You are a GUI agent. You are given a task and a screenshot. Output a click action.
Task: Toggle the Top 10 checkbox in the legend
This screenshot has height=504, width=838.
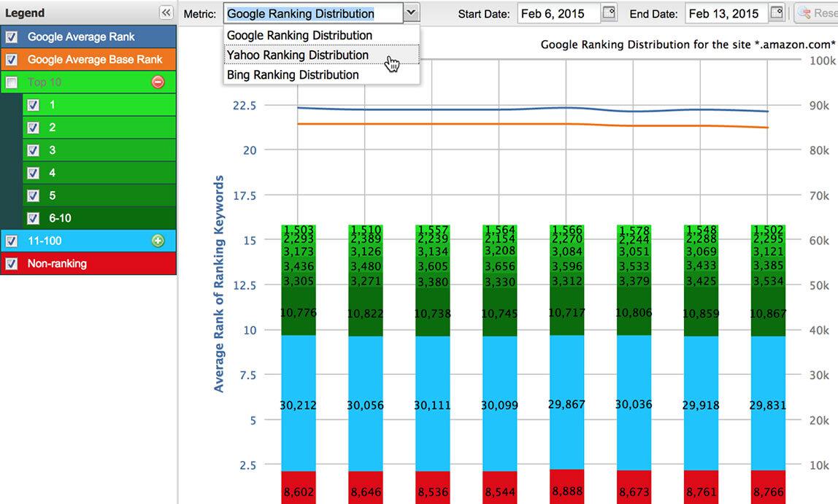point(10,82)
